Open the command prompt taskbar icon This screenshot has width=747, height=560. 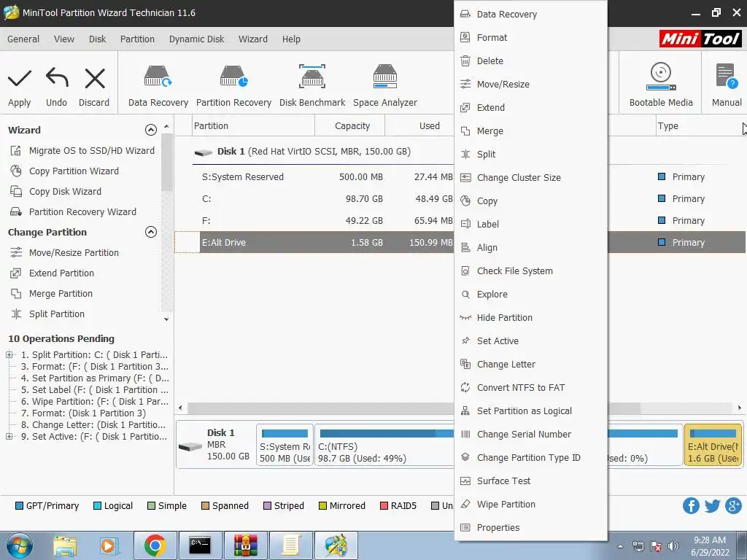click(x=200, y=545)
